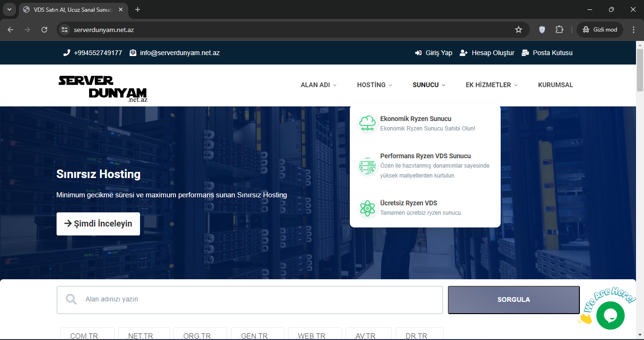This screenshot has width=644, height=340.
Task: Click the Sınırsız Hosting heading
Action: click(x=99, y=174)
